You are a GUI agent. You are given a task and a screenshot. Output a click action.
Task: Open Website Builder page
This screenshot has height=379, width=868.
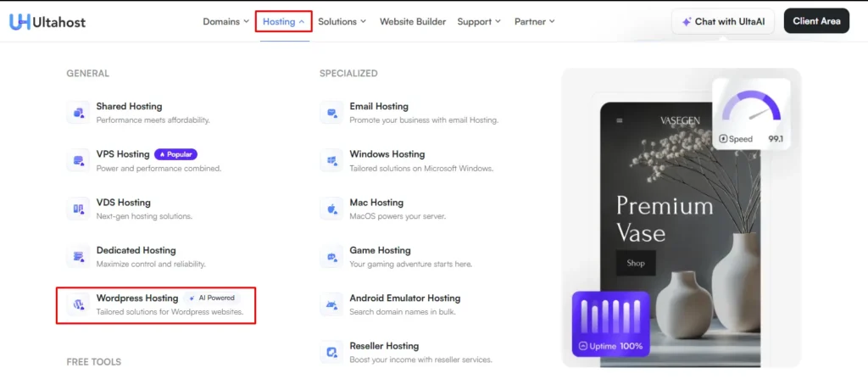[413, 21]
